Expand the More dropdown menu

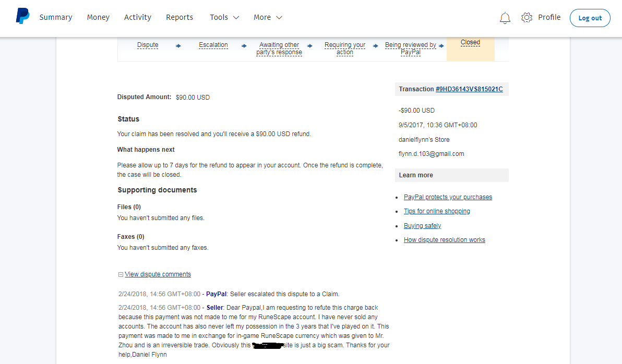268,17
